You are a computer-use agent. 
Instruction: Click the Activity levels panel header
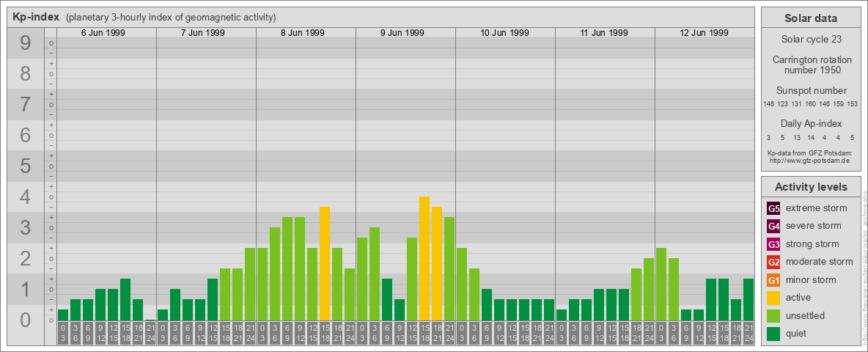coord(810,187)
